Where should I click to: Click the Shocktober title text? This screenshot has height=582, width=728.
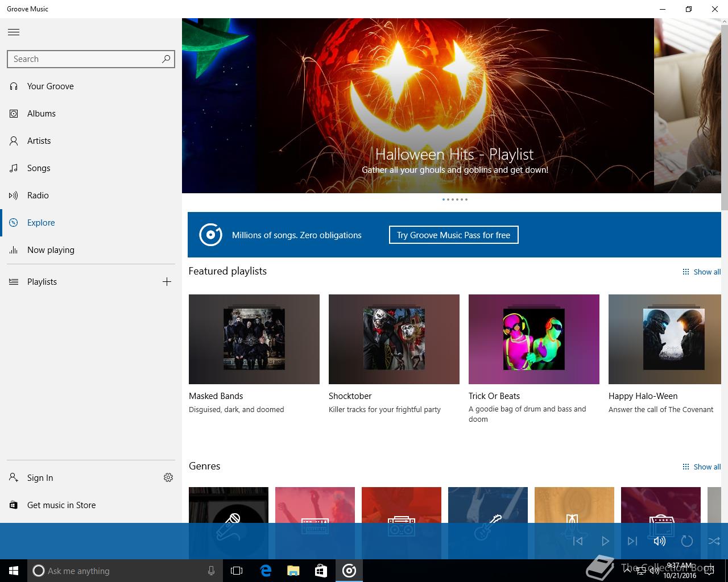(350, 396)
